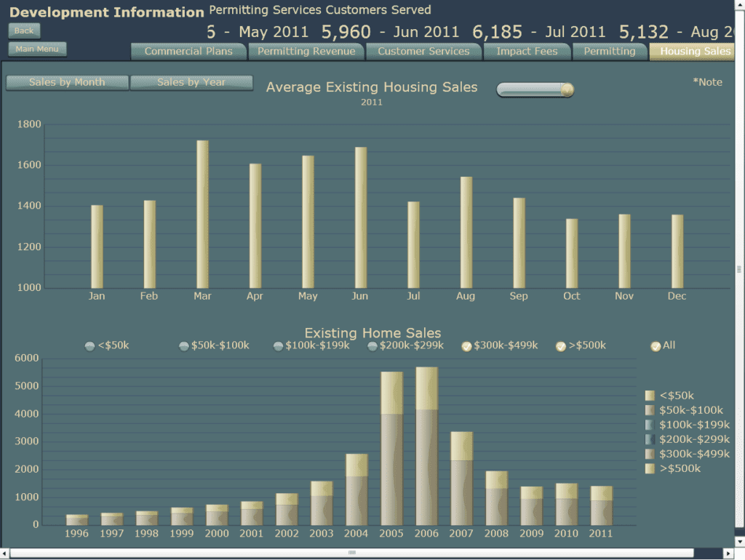Viewport: 745px width, 560px height.
Task: Select the "<$50k" price range radio button
Action: tap(90, 346)
